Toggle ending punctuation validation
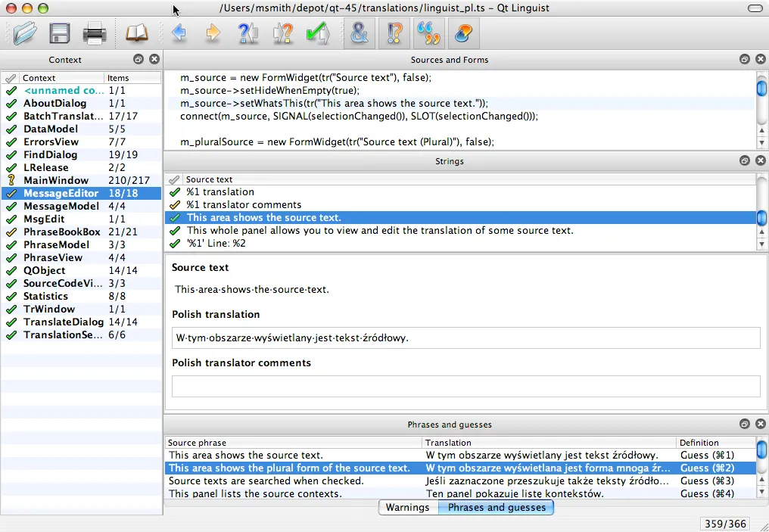The image size is (769, 532). pyautogui.click(x=394, y=33)
